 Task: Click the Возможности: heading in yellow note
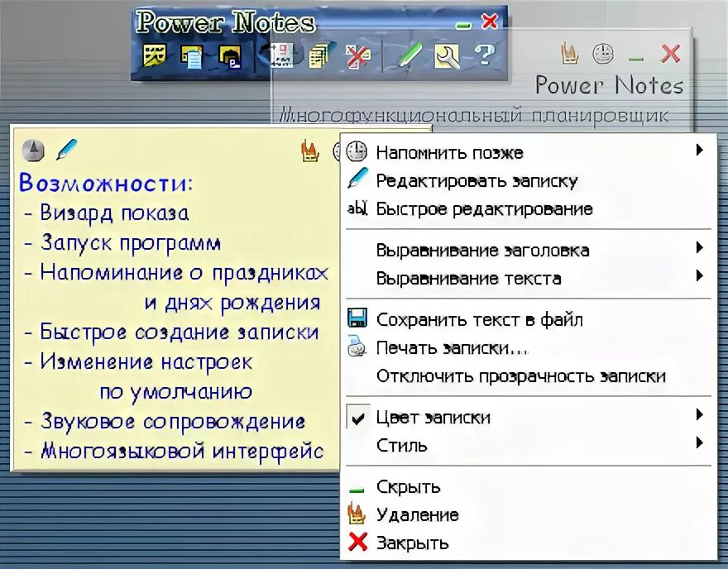coord(105,183)
